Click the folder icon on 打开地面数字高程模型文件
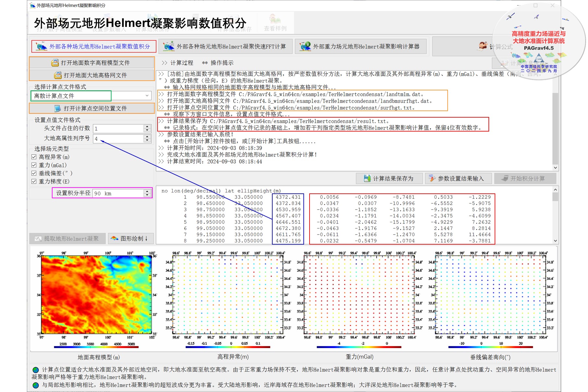 pos(55,63)
